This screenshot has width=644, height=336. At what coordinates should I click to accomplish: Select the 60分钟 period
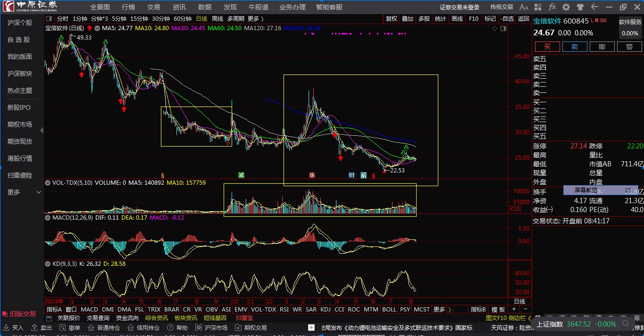tap(183, 19)
